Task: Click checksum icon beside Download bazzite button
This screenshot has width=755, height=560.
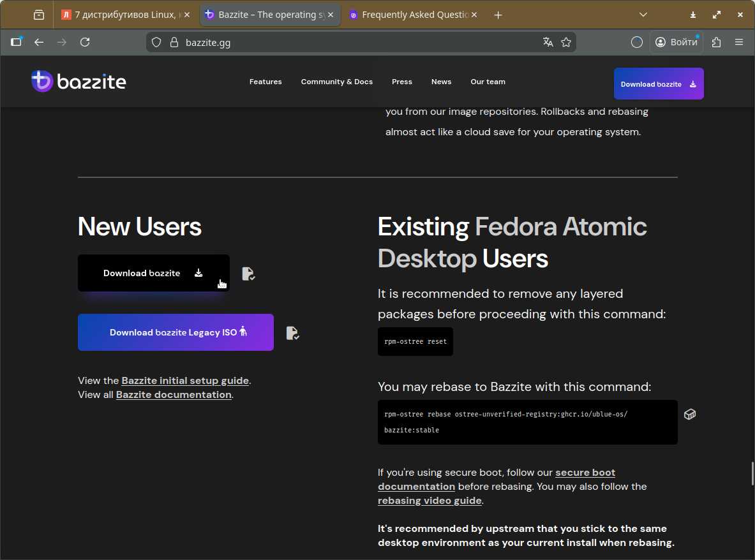Action: pyautogui.click(x=248, y=274)
